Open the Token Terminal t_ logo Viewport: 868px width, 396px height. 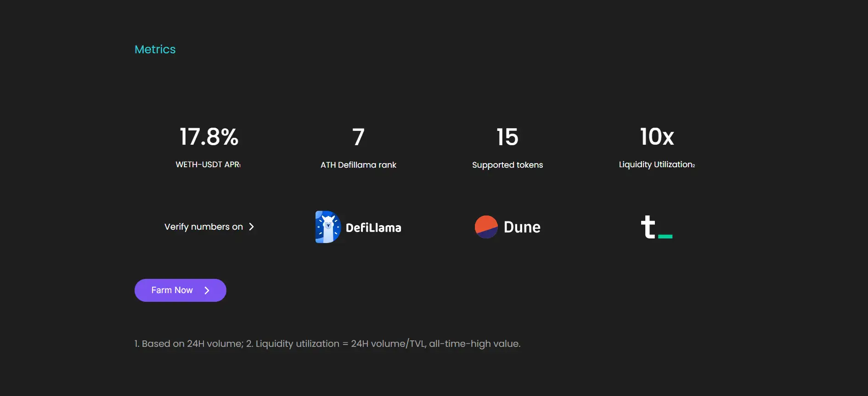coord(656,227)
